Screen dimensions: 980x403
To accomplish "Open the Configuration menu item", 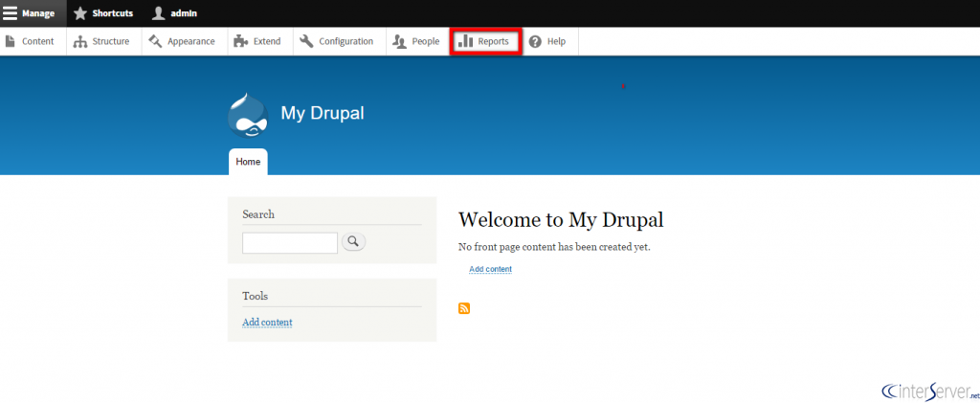I will (340, 41).
